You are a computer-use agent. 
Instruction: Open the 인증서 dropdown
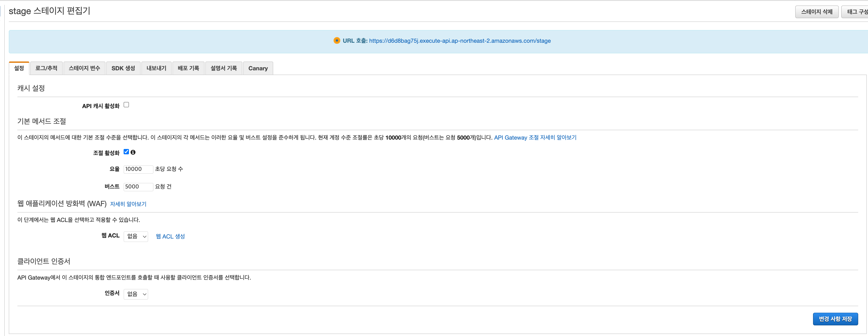pyautogui.click(x=136, y=294)
